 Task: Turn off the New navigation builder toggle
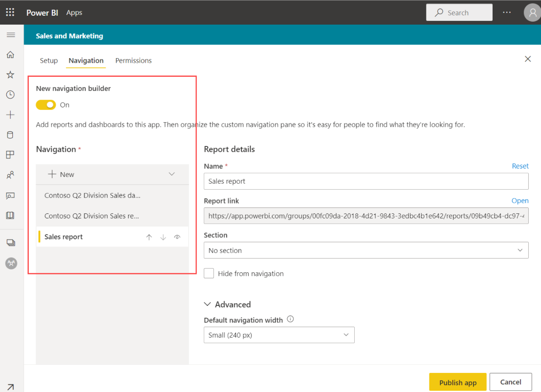[46, 105]
